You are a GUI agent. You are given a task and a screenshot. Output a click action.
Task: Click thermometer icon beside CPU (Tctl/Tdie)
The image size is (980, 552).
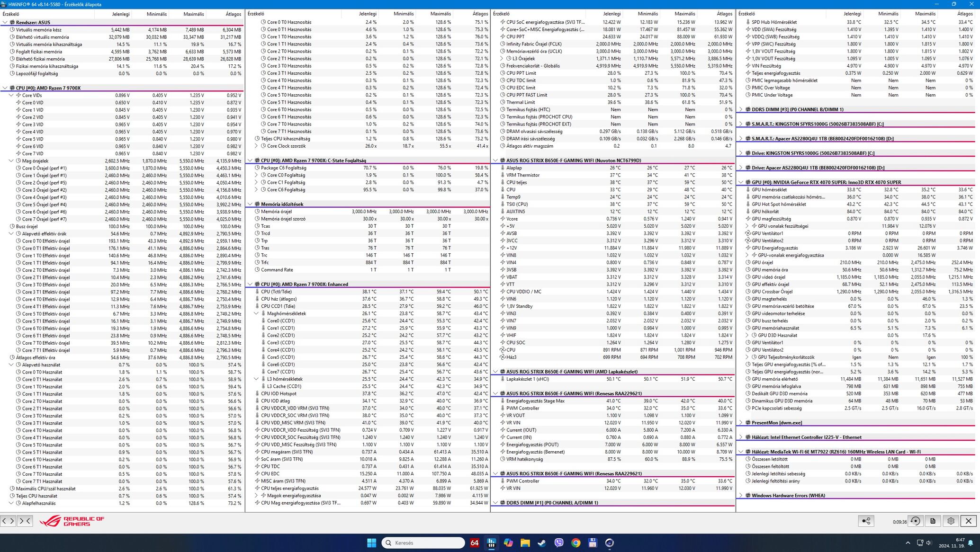click(257, 292)
